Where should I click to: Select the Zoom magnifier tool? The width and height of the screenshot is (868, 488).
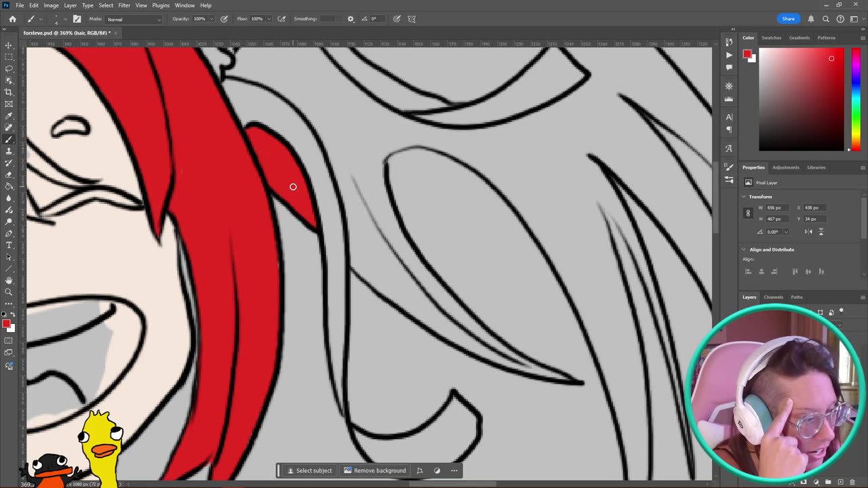point(9,292)
